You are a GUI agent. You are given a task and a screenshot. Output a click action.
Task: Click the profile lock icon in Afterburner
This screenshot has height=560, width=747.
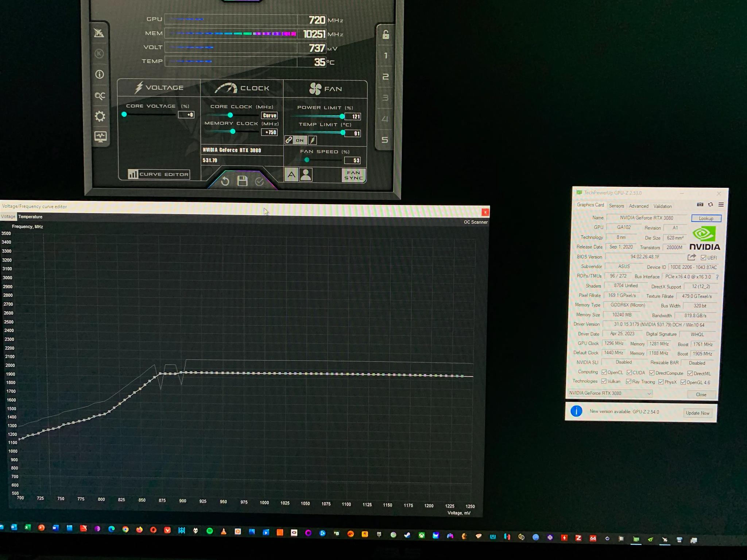pos(386,35)
